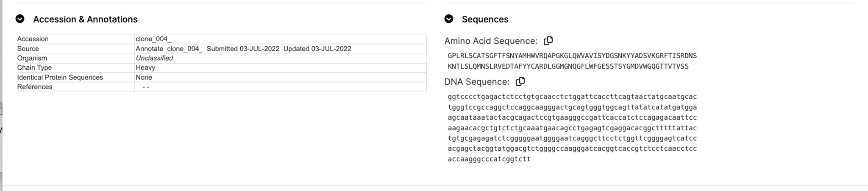The width and height of the screenshot is (868, 191).
Task: Collapse the Sequences section
Action: 449,19
